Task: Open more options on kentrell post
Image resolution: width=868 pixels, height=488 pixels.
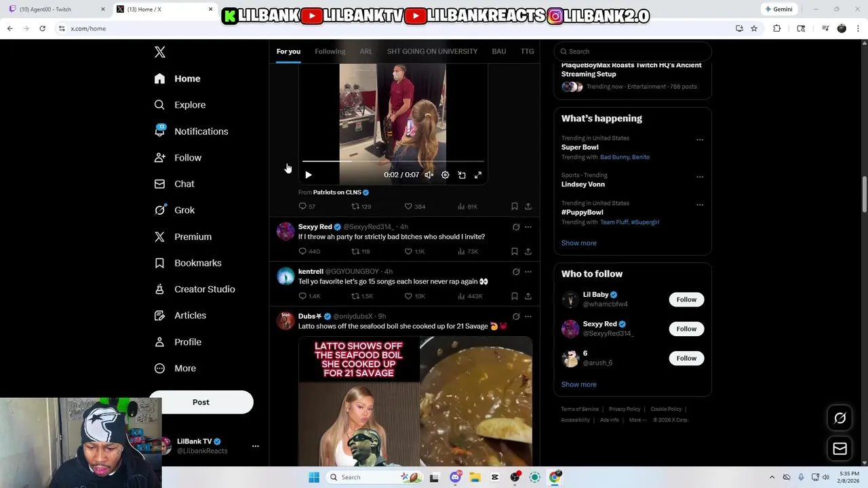Action: point(528,272)
